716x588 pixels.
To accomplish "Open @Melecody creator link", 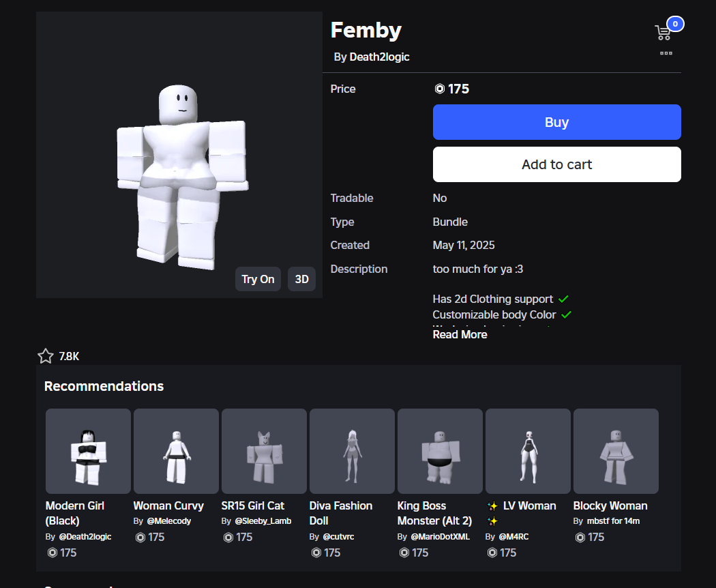I will (169, 521).
